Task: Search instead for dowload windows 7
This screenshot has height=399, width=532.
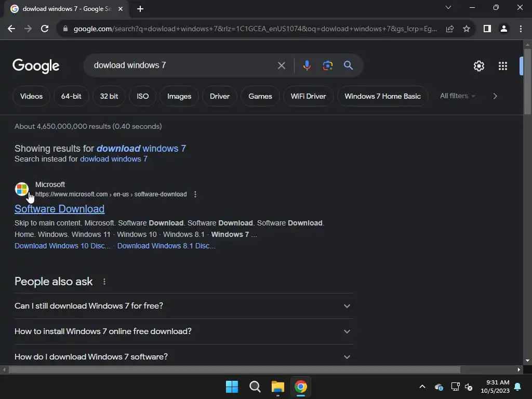Action: [x=114, y=159]
